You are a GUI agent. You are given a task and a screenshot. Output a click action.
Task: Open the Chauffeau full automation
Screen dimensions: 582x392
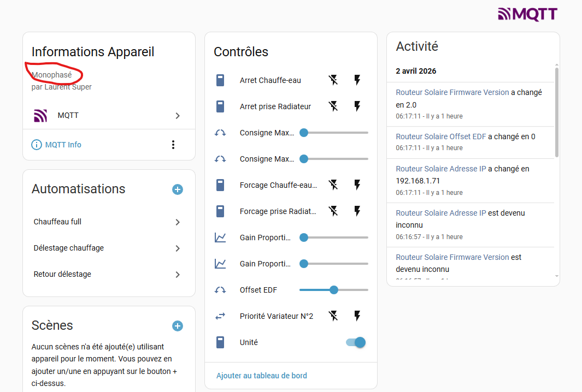point(108,222)
